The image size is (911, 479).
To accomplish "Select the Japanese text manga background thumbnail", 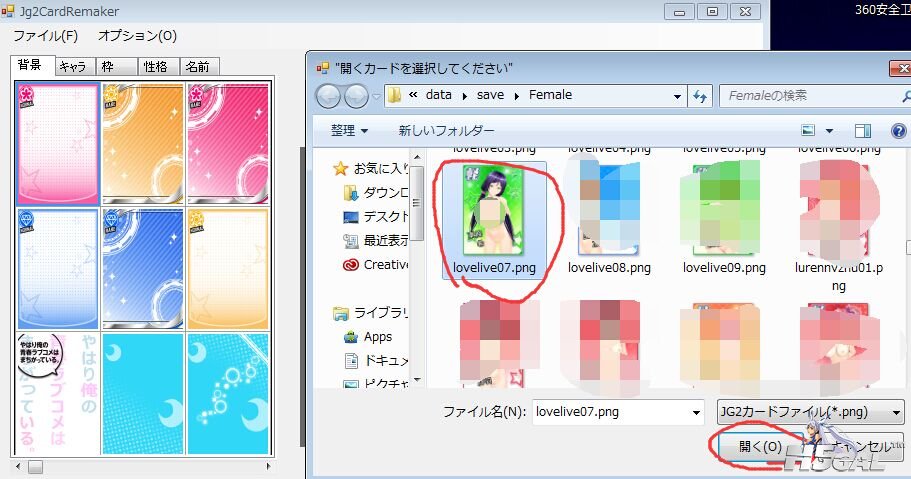I will [x=58, y=393].
